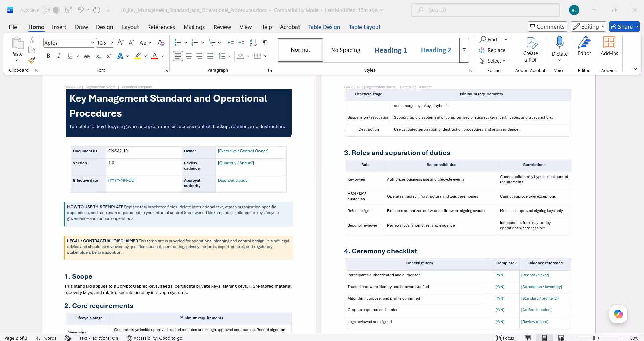This screenshot has width=644, height=341.
Task: Switch to the Table Design tab
Action: click(324, 27)
